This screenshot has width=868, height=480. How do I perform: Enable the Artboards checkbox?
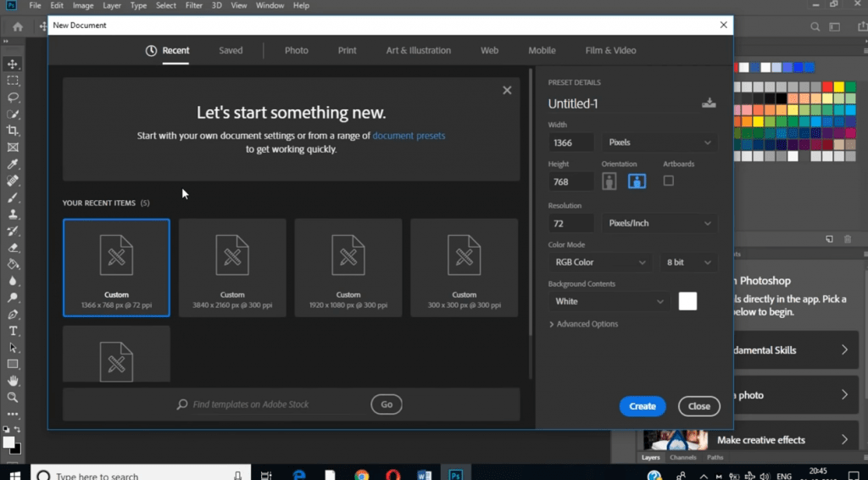[x=668, y=181]
